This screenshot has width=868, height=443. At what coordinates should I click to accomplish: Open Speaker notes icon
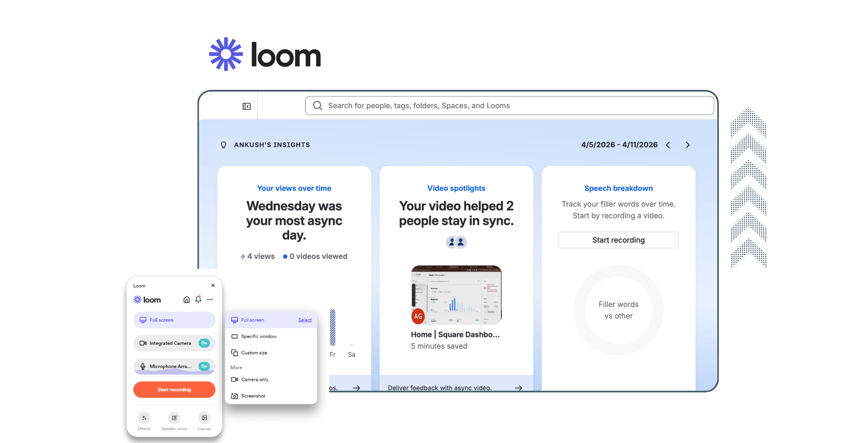point(174,418)
